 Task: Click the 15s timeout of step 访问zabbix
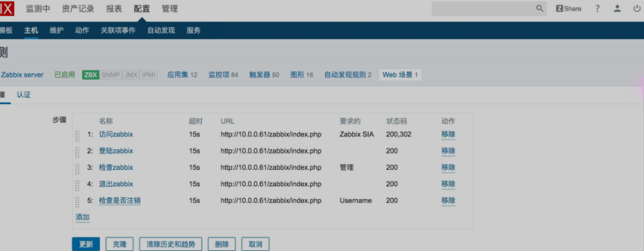pos(194,135)
